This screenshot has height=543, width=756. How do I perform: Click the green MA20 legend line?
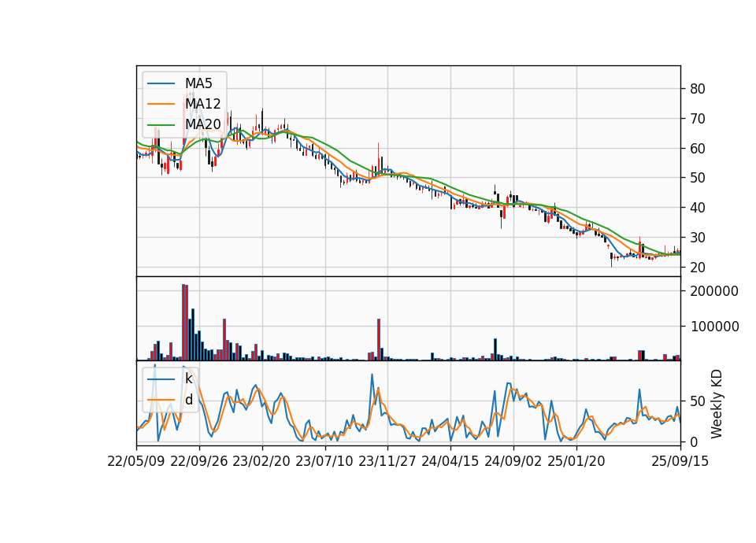pos(161,125)
